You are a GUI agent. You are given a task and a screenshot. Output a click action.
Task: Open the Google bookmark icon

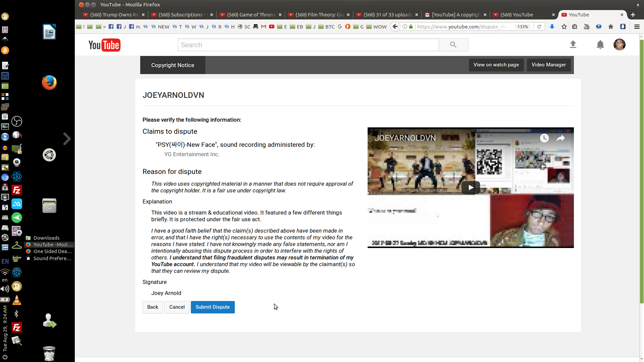coord(340,26)
